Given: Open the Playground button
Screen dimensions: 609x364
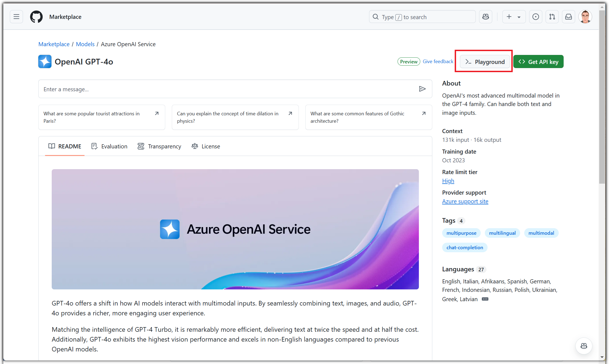Looking at the screenshot, I should click(485, 61).
